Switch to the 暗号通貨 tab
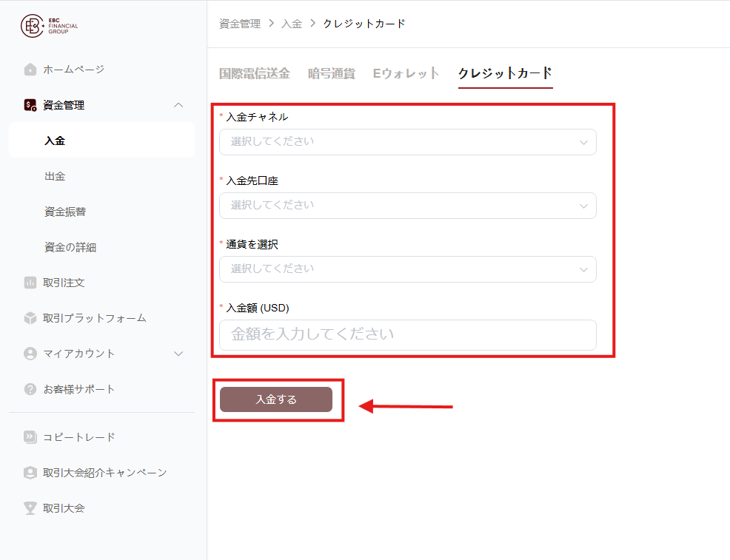 click(332, 73)
